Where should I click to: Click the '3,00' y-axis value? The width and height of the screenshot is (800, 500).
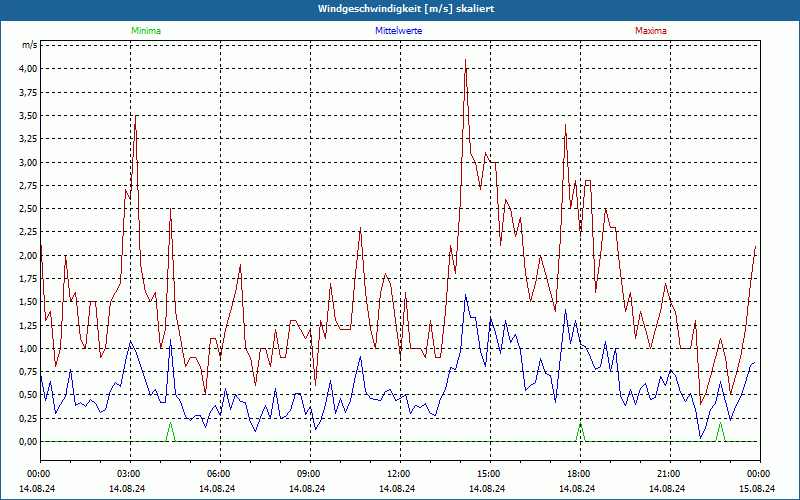pos(28,162)
